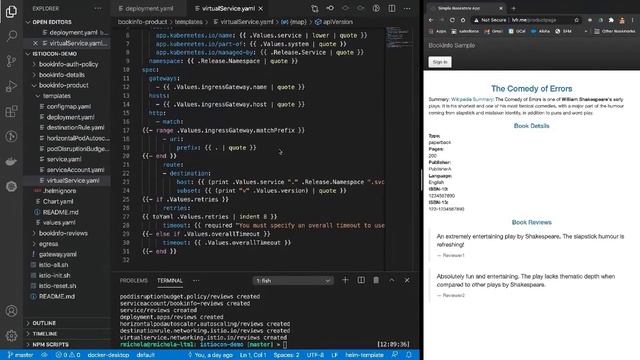Click errors and warnings count in status bar

click(x=68, y=355)
